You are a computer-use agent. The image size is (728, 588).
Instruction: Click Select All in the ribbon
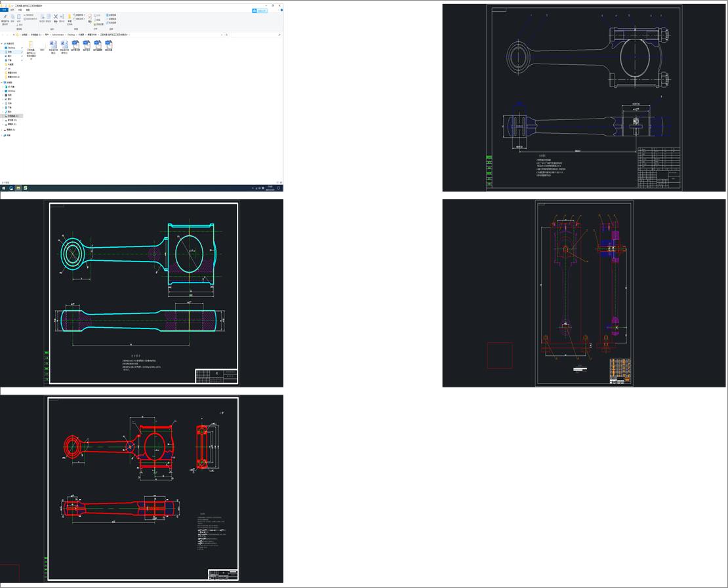click(111, 15)
